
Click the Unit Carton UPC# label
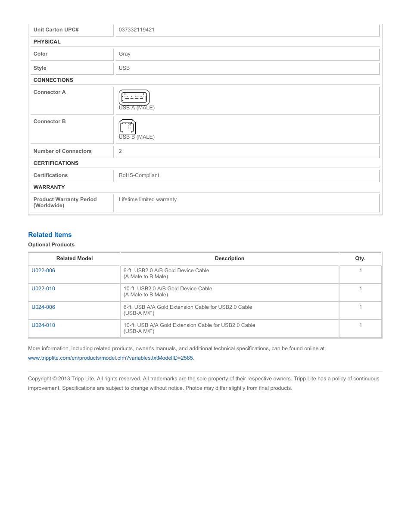pyautogui.click(x=56, y=30)
